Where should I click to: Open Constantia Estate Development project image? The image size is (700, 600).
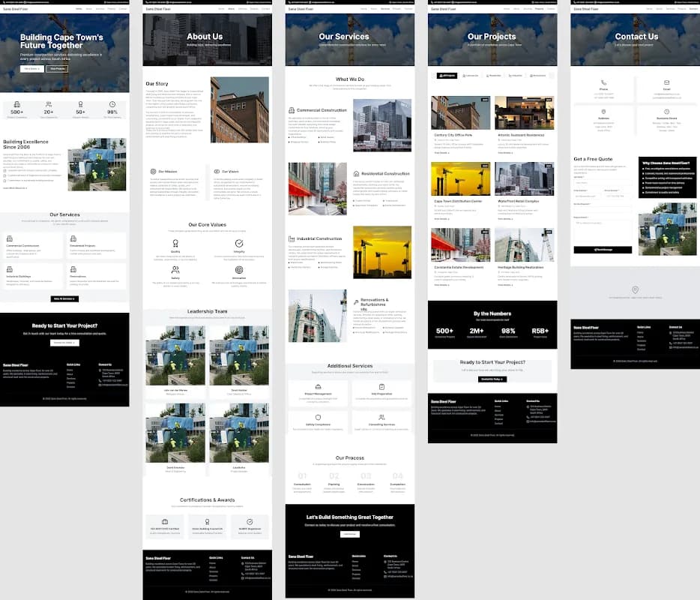[x=461, y=244]
